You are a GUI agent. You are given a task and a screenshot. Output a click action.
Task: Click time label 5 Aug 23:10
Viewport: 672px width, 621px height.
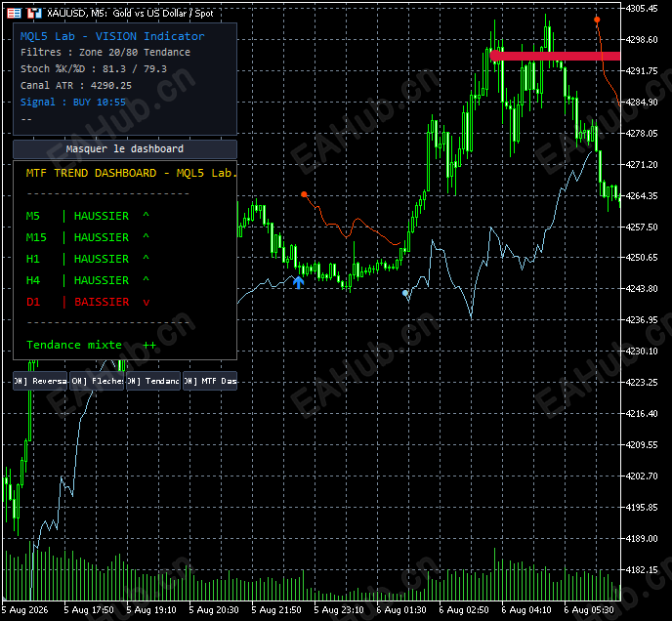[x=339, y=609]
